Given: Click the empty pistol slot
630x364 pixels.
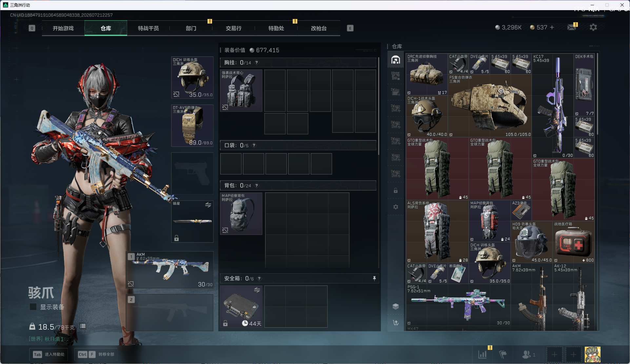Looking at the screenshot, I should click(x=192, y=173).
